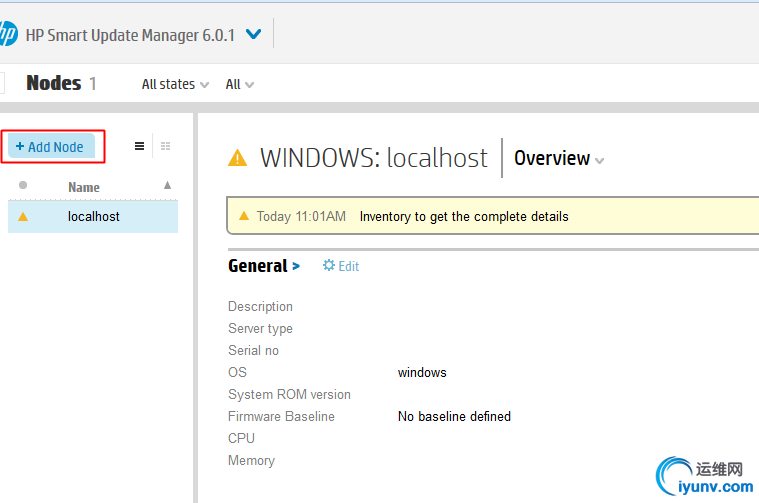Sort nodes by the Name column
Screen dimensions: 759x503
(x=84, y=187)
